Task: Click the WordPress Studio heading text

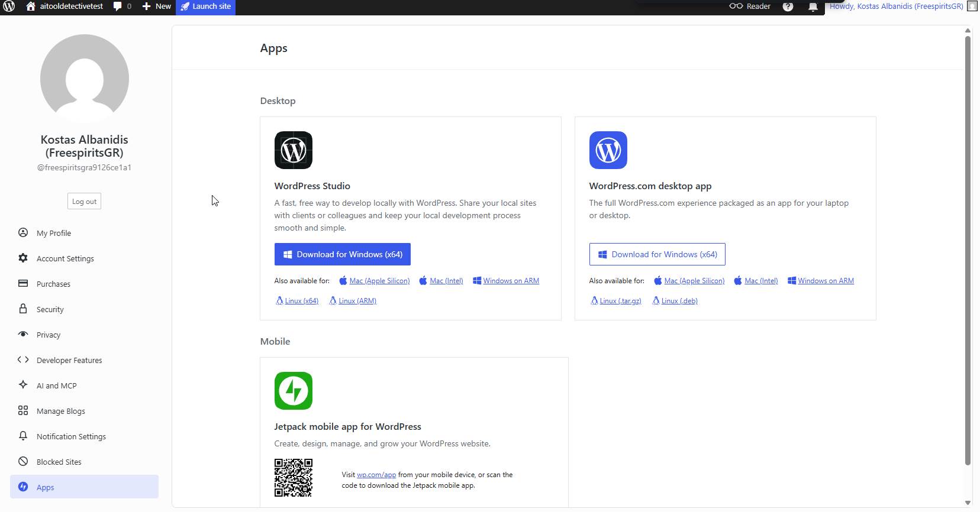Action: point(312,186)
